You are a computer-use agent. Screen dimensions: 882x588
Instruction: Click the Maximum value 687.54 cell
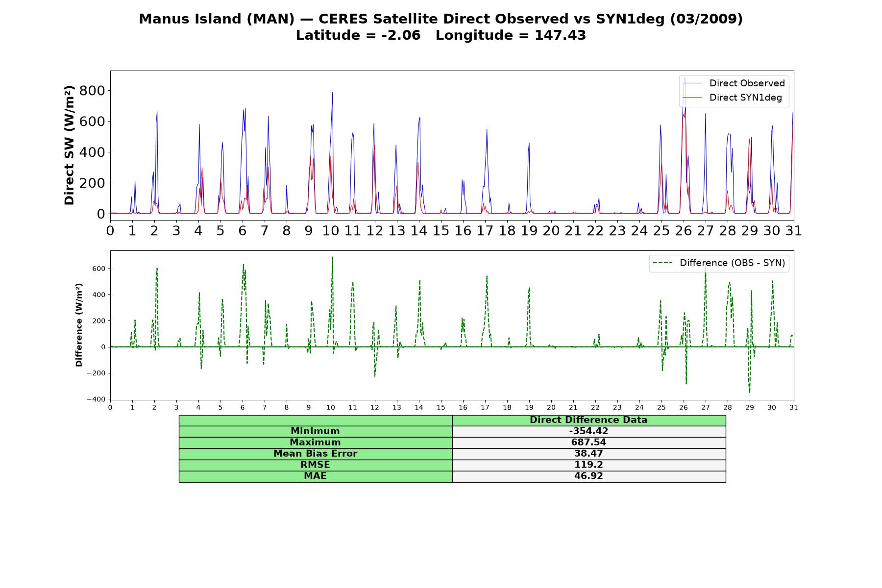pos(588,442)
